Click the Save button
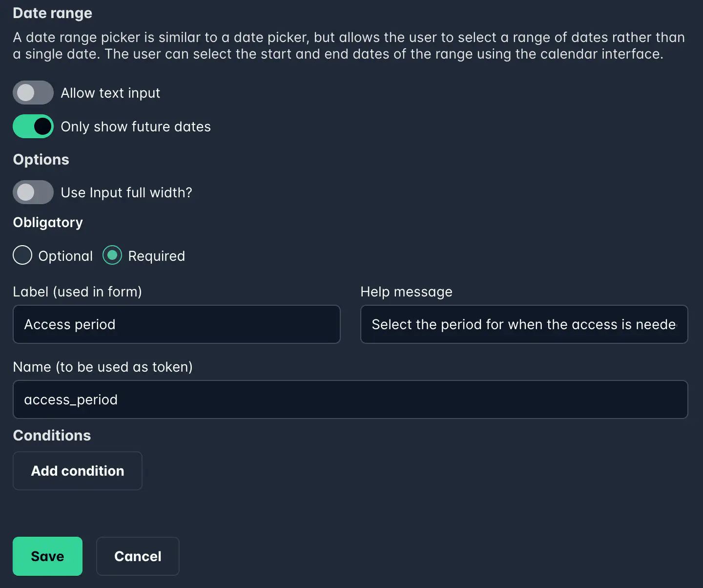Screen dimensions: 703x588 coord(47,556)
